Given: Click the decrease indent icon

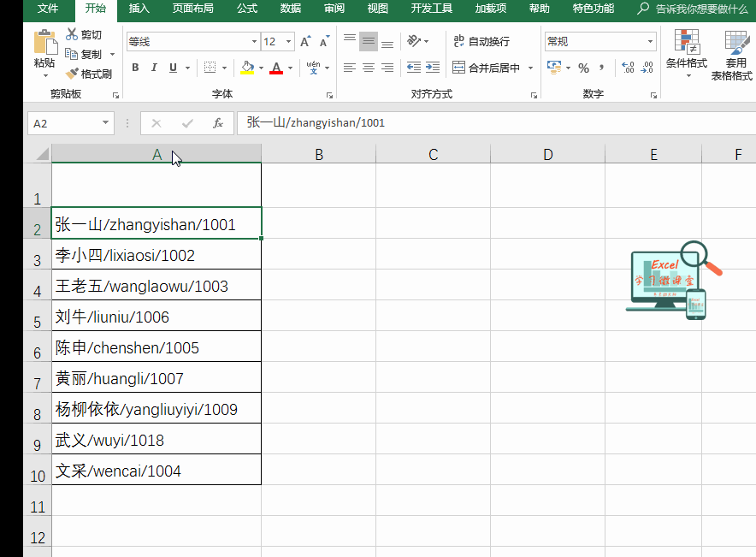Looking at the screenshot, I should pos(414,68).
